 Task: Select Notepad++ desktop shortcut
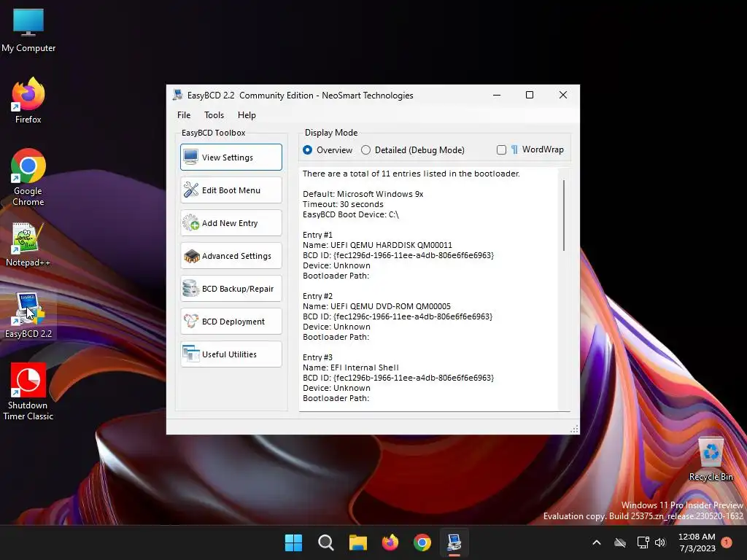tap(28, 245)
